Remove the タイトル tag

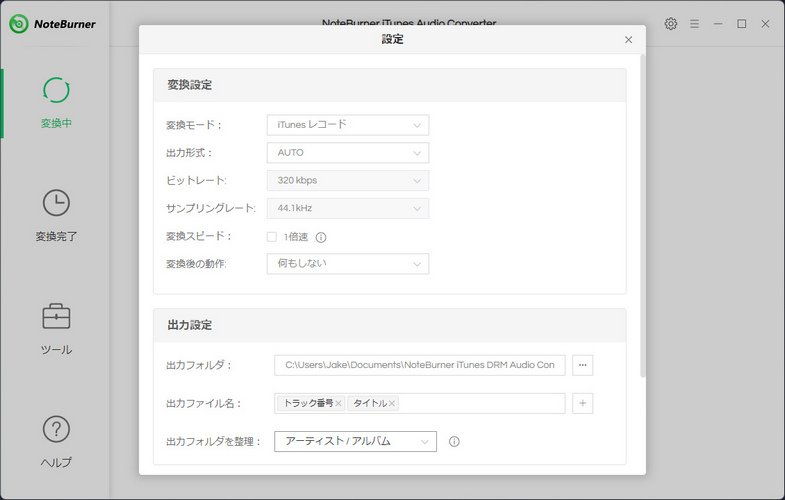click(392, 403)
